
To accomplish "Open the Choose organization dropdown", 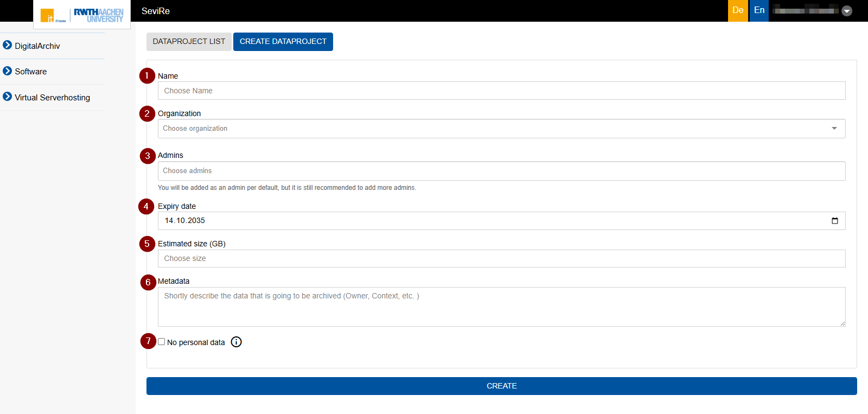I will pos(501,129).
